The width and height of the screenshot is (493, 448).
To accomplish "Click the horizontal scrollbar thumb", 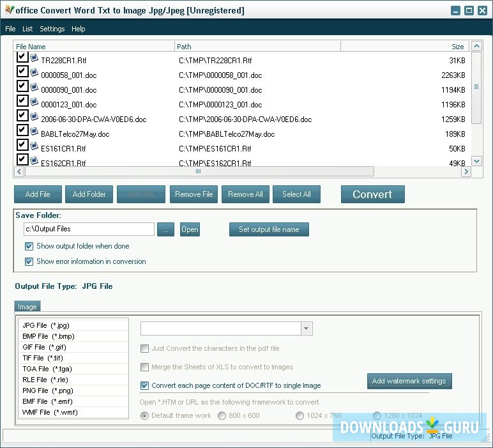I will point(199,171).
